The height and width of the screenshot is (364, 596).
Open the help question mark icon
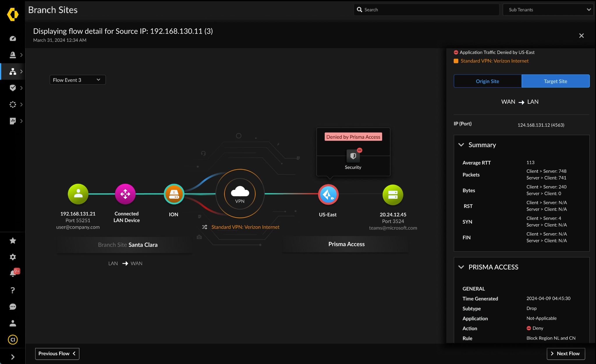13,290
